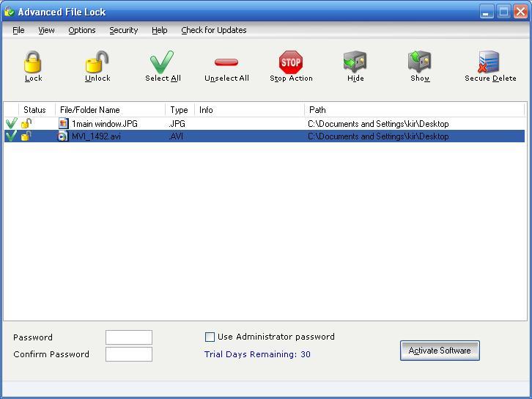Image resolution: width=532 pixels, height=399 pixels.
Task: Enable Use Administrator password checkbox
Action: coord(210,337)
